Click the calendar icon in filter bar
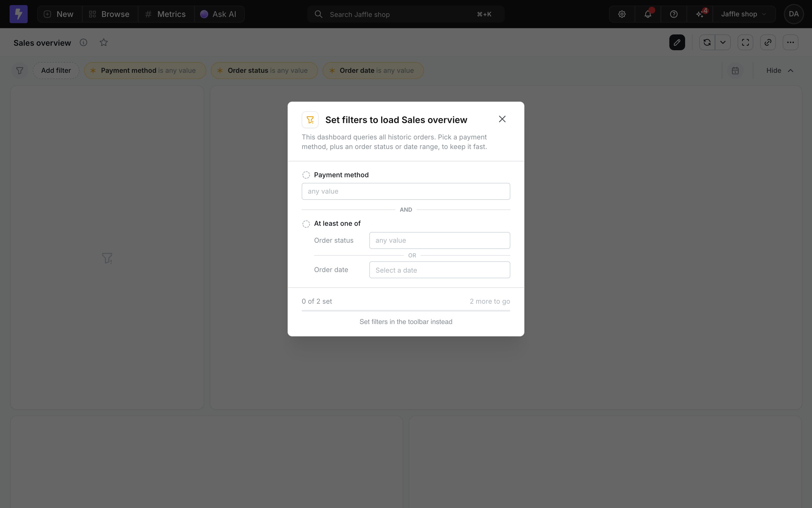812x508 pixels. coord(735,71)
